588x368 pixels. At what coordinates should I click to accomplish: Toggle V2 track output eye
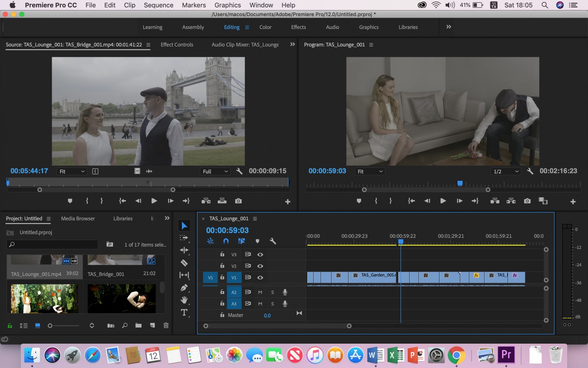260,266
